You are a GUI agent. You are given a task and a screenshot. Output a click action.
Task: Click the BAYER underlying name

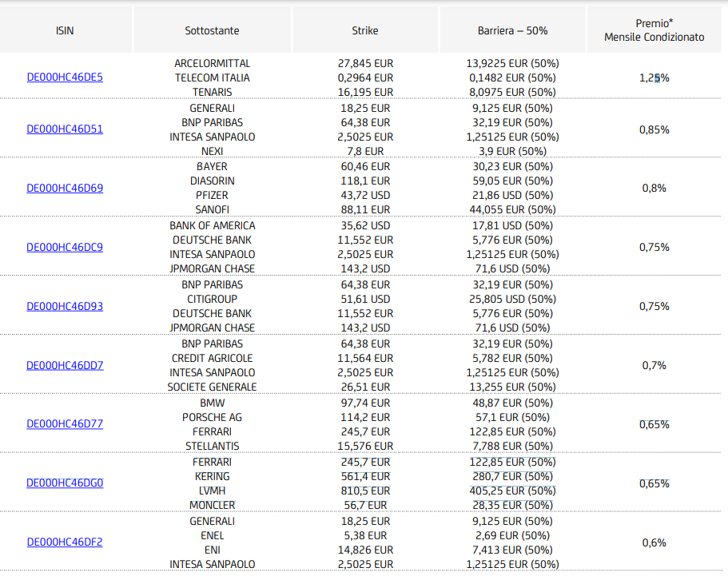(x=213, y=166)
